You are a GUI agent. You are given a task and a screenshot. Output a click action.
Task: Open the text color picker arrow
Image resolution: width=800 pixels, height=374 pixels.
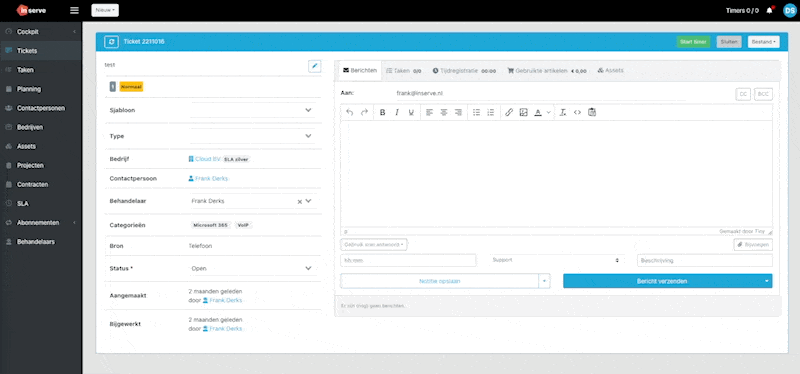tap(548, 112)
